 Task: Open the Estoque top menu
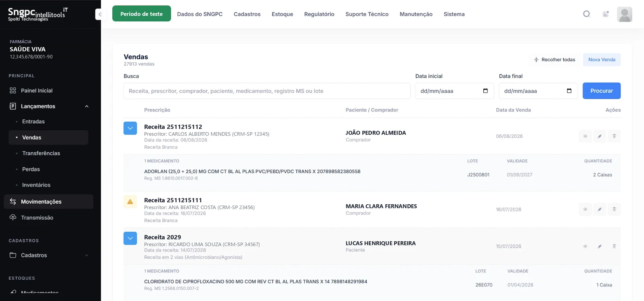(x=282, y=14)
